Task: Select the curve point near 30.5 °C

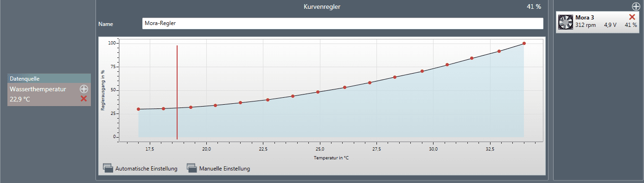Action: coord(447,65)
